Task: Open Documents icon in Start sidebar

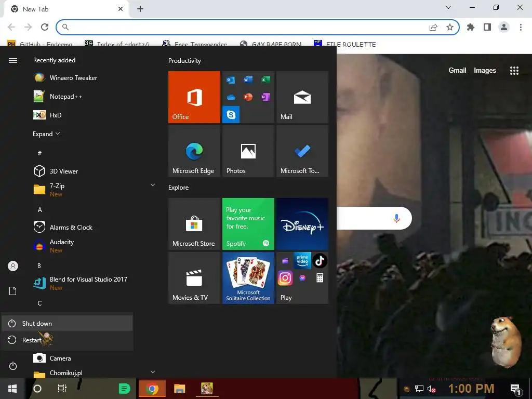Action: pyautogui.click(x=13, y=291)
